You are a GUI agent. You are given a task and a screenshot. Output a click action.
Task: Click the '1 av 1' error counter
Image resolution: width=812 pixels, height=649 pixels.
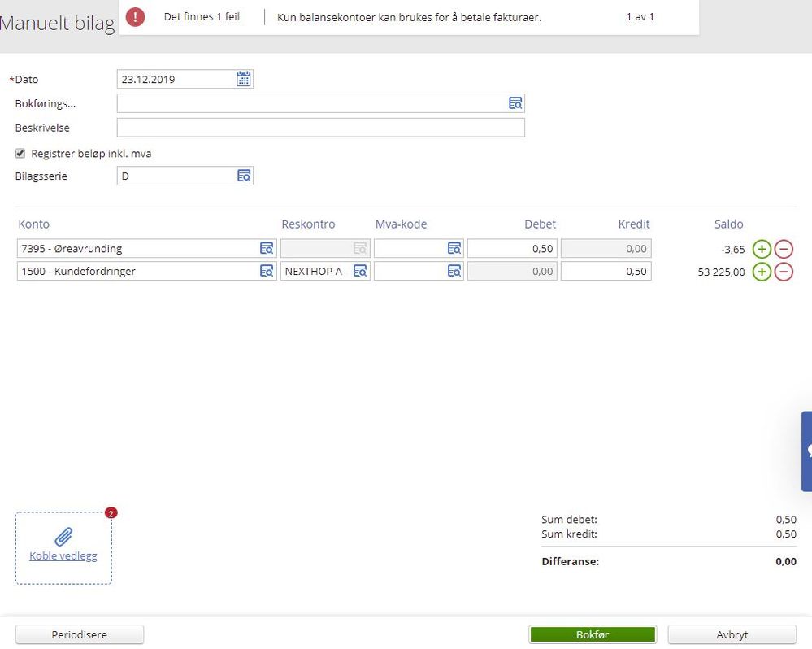click(640, 16)
